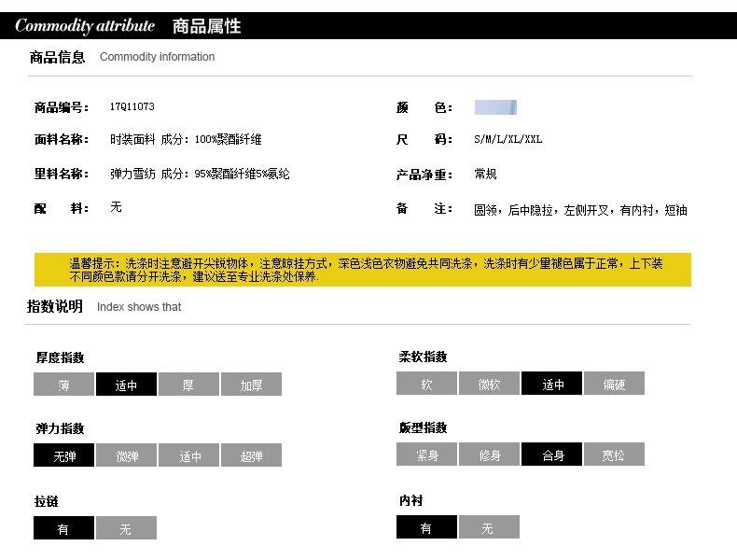Viewport: 737px width, 560px height.
Task: Choose 加厚 thickness option
Action: (x=251, y=385)
